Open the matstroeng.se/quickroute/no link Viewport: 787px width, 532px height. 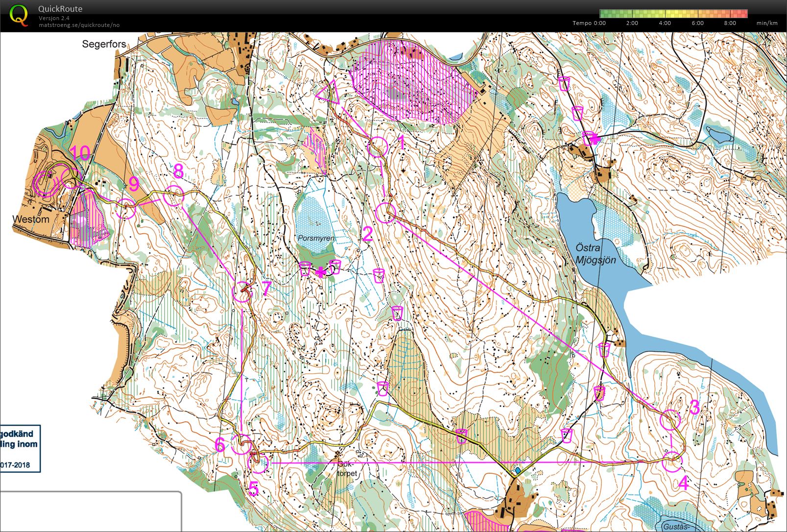(x=79, y=25)
